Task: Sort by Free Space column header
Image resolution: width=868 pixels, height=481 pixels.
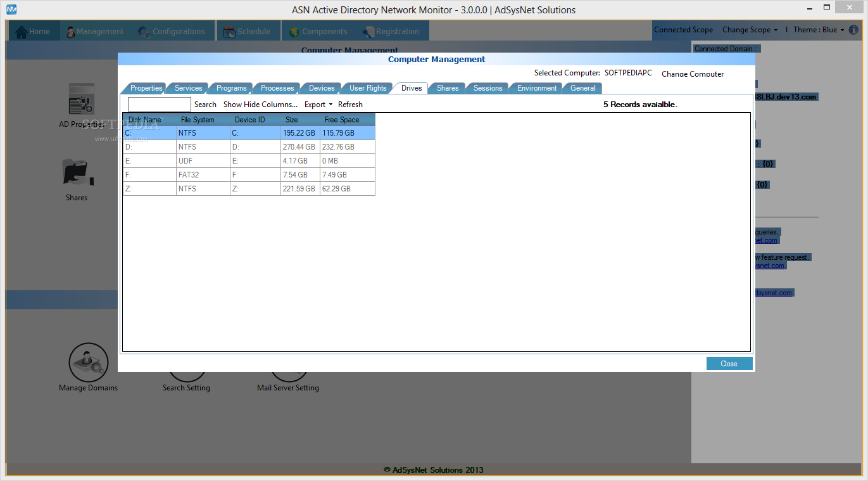Action: (x=348, y=120)
